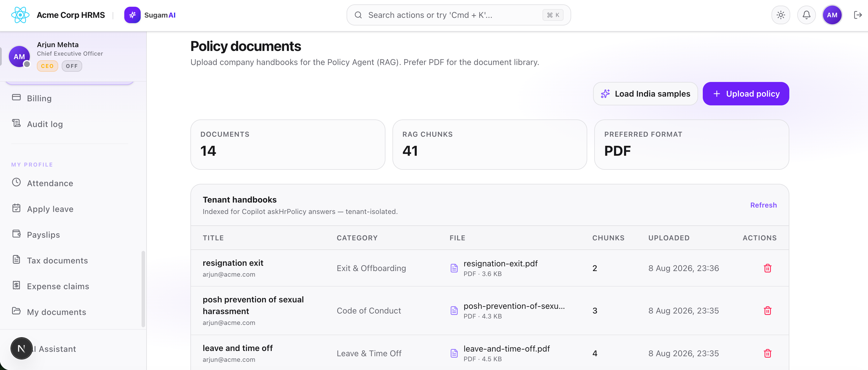Click the Documents count card

pyautogui.click(x=288, y=144)
